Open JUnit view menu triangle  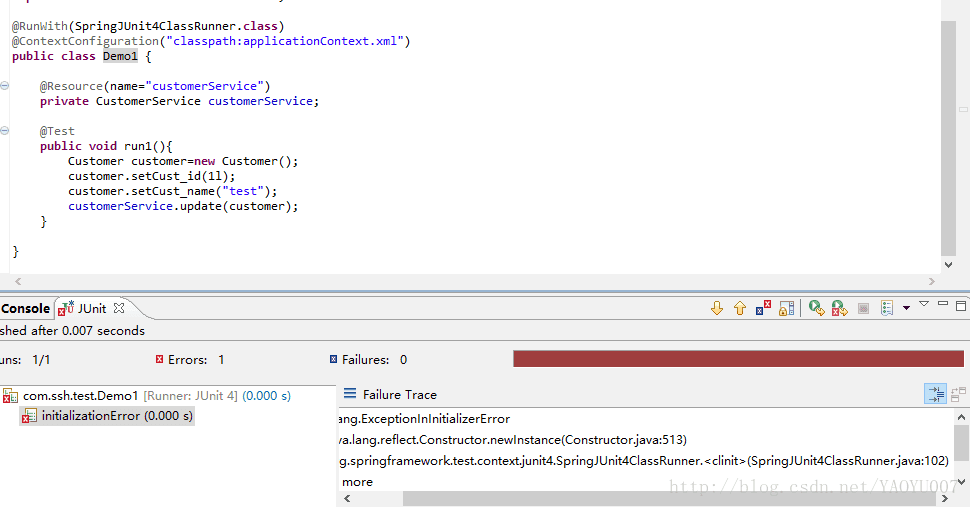924,304
